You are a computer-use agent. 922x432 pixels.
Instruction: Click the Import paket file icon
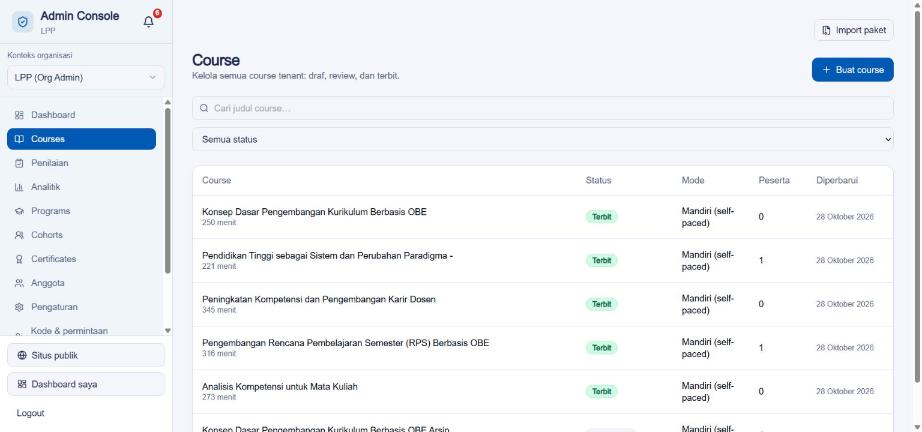point(827,31)
